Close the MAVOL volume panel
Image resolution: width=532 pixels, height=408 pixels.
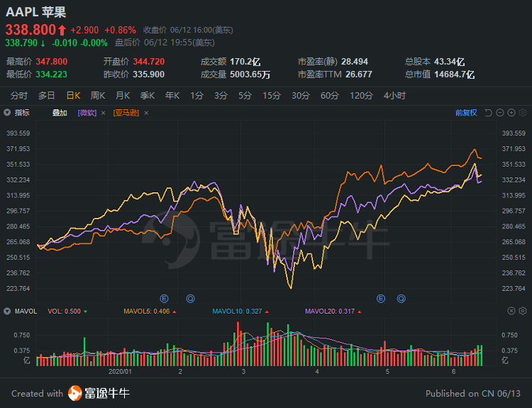(x=511, y=311)
